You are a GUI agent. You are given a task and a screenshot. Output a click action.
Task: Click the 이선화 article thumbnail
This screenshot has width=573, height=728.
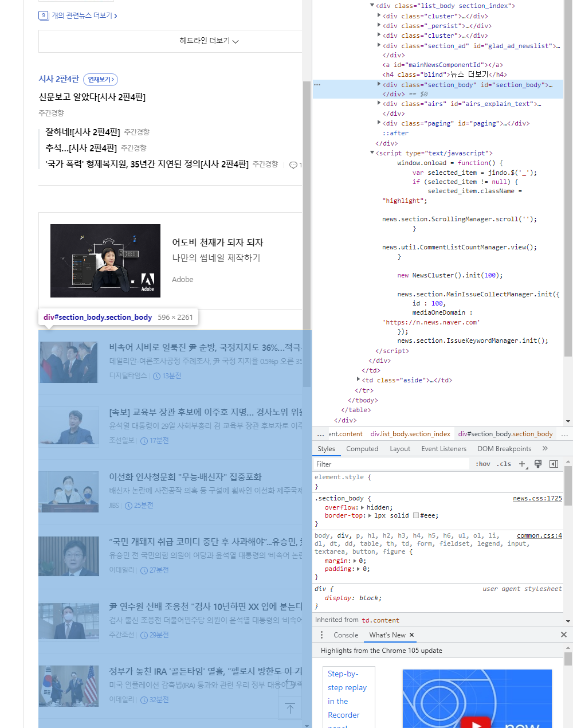(69, 492)
